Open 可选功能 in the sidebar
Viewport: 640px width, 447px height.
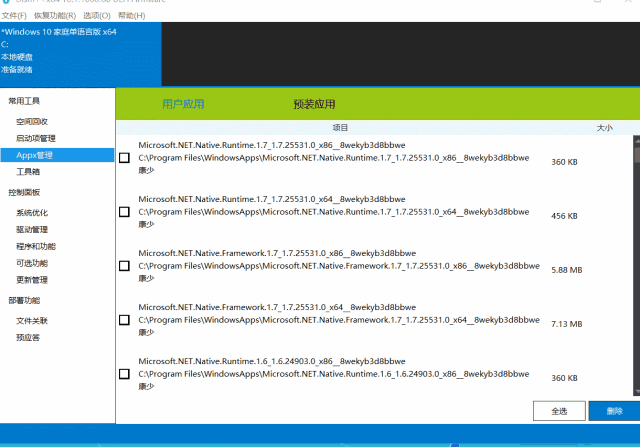click(x=32, y=263)
